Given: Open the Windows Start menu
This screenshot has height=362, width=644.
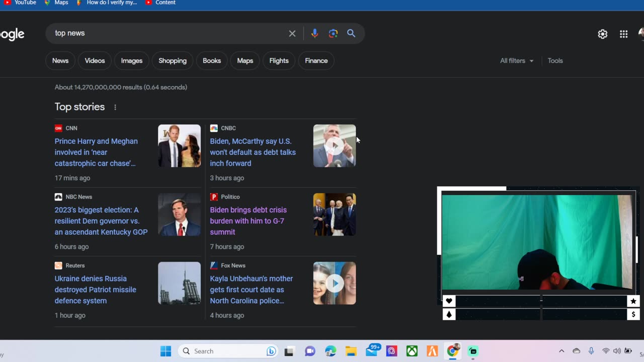Looking at the screenshot, I should tap(166, 351).
